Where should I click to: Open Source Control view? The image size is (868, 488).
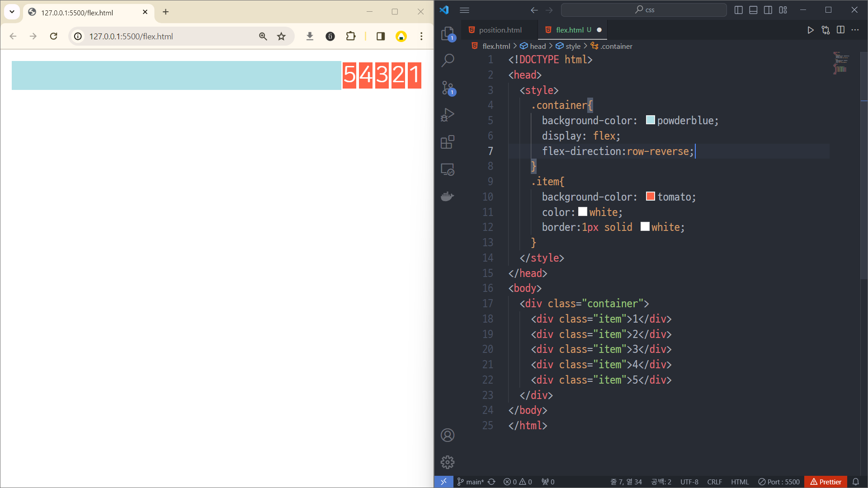tap(447, 88)
